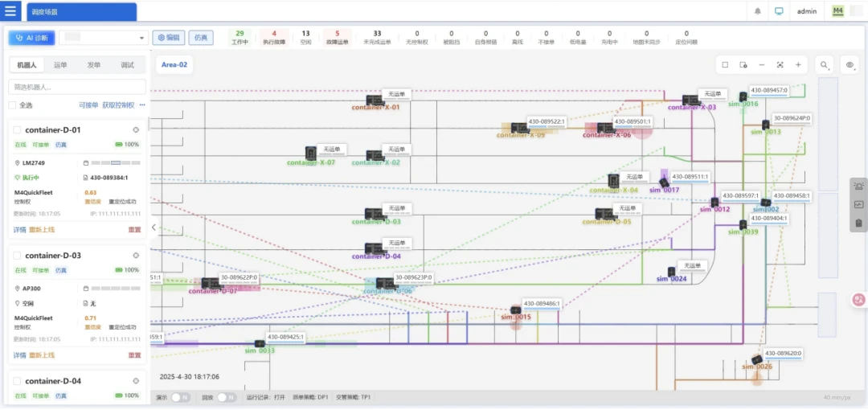Click the 获取控制权 link

click(x=118, y=105)
